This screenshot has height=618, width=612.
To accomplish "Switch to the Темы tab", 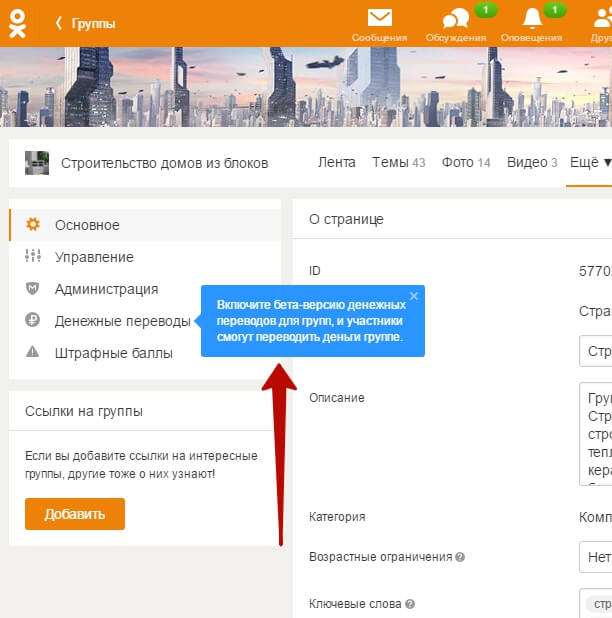I will coord(398,162).
